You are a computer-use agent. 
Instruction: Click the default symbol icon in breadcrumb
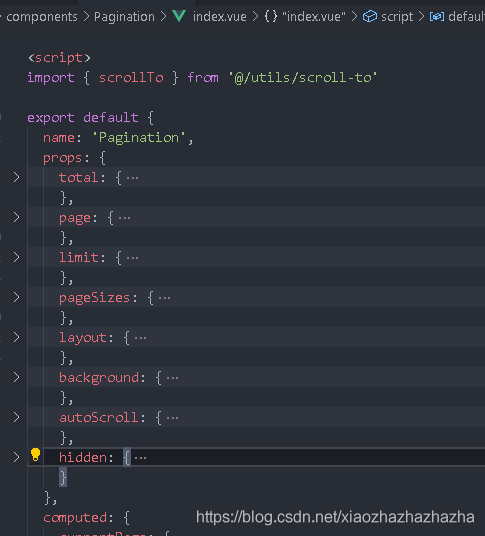(437, 16)
